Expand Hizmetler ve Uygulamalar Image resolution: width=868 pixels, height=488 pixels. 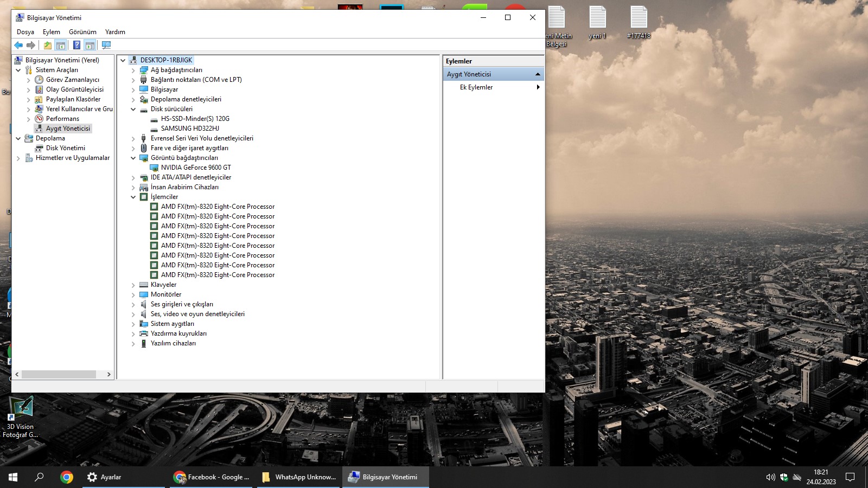[x=18, y=158]
